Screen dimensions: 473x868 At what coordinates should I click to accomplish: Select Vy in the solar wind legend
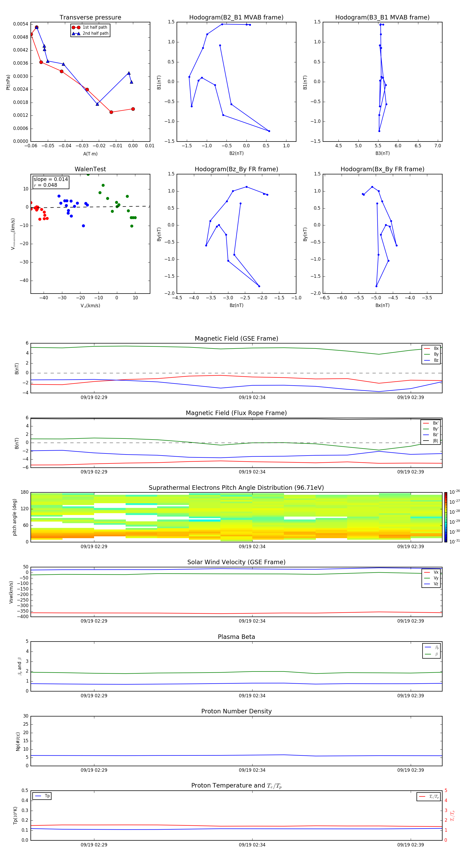pos(431,578)
